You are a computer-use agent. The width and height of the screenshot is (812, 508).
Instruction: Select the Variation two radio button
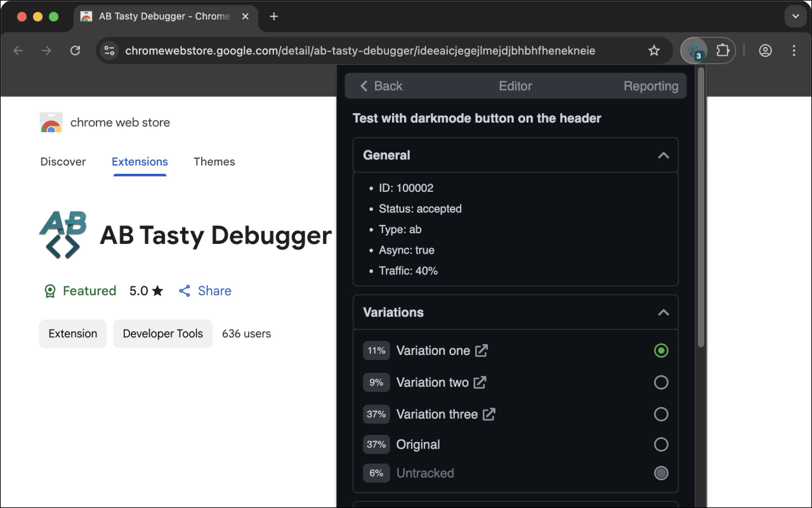[x=662, y=382]
